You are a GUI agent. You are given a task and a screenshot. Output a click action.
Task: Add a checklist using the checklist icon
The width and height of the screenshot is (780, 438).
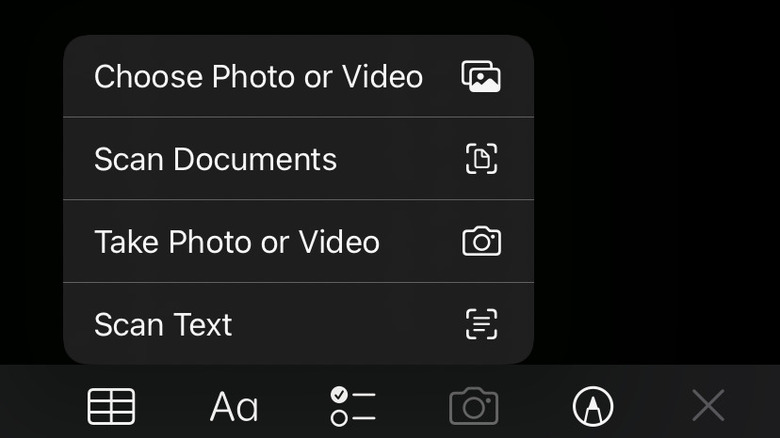click(x=353, y=407)
